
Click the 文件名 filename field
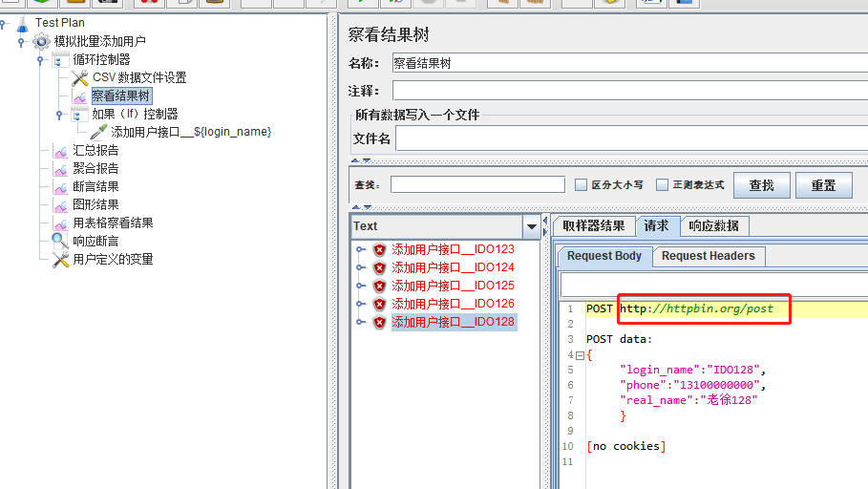[x=631, y=139]
